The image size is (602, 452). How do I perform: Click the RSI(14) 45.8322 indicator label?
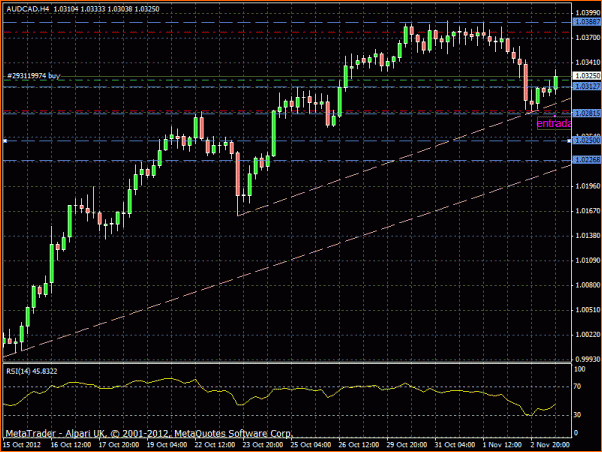(x=32, y=371)
